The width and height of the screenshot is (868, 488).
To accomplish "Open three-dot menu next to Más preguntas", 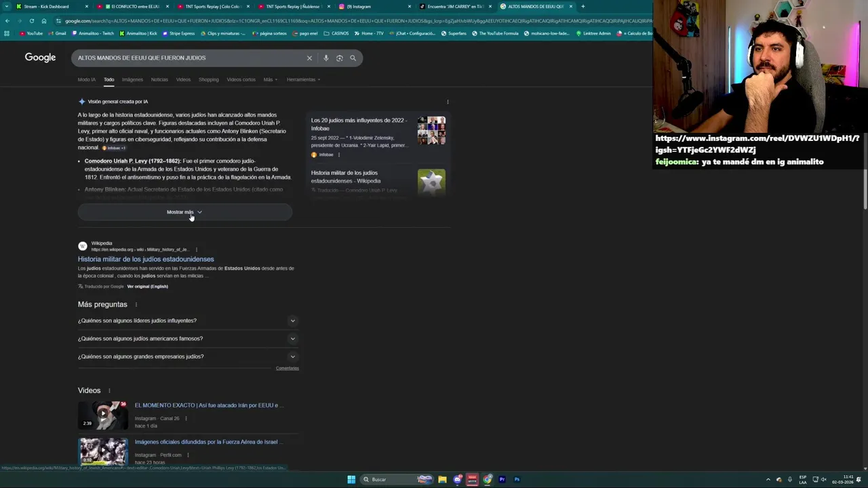I will tap(136, 305).
